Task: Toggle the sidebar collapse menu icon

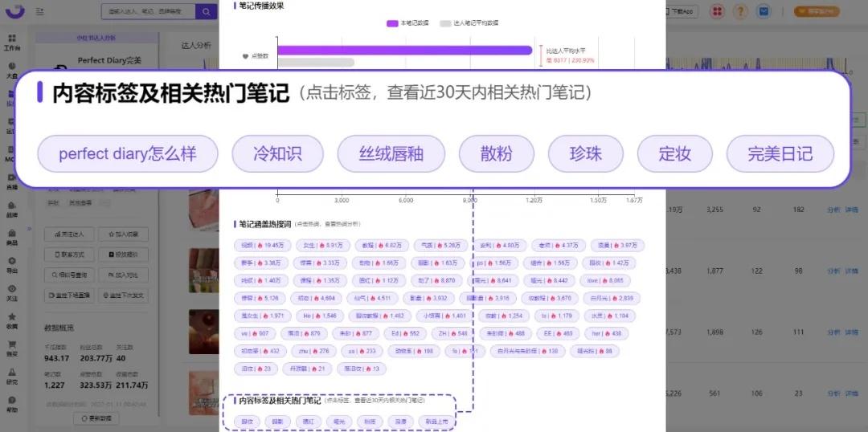Action: coord(40,11)
